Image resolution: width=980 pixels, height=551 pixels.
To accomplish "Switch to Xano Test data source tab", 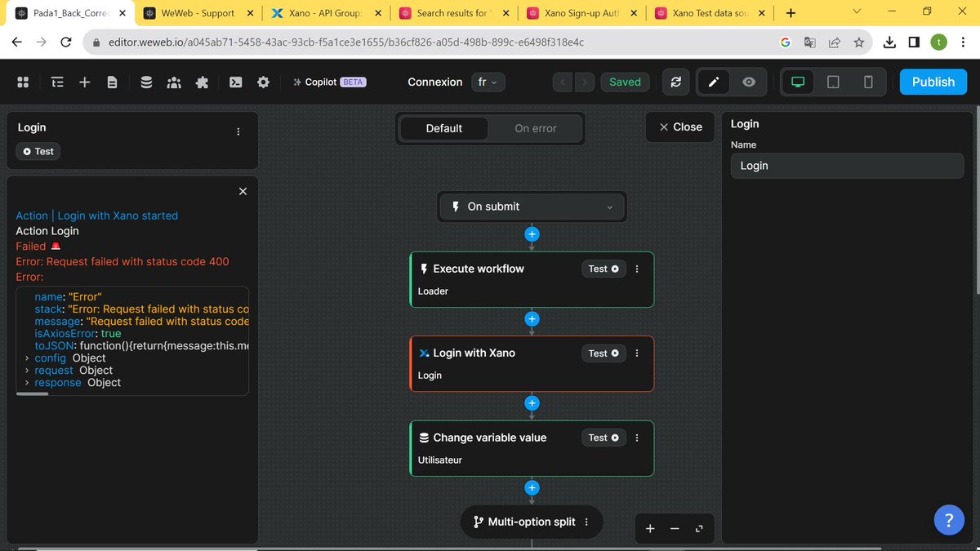I will point(710,13).
